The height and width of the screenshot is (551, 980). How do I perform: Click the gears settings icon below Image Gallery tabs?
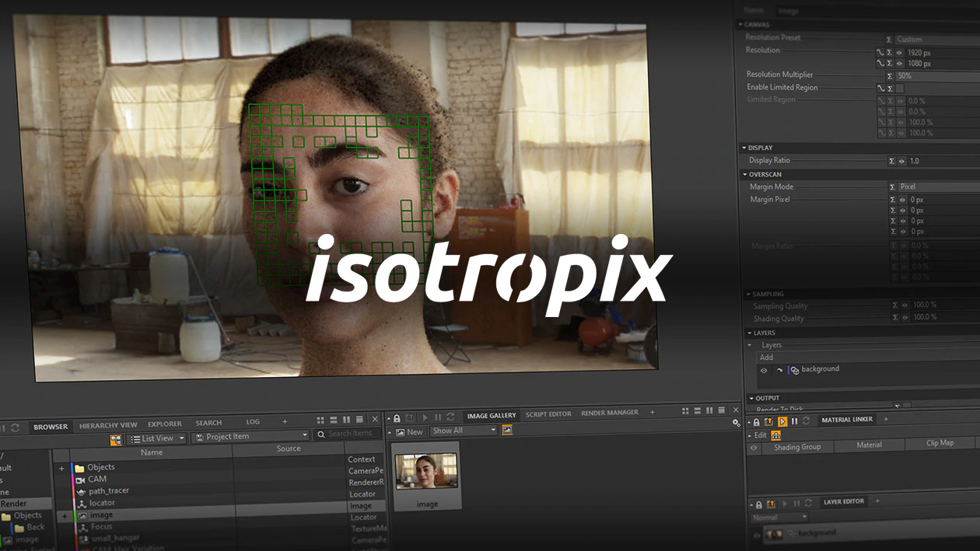(737, 423)
